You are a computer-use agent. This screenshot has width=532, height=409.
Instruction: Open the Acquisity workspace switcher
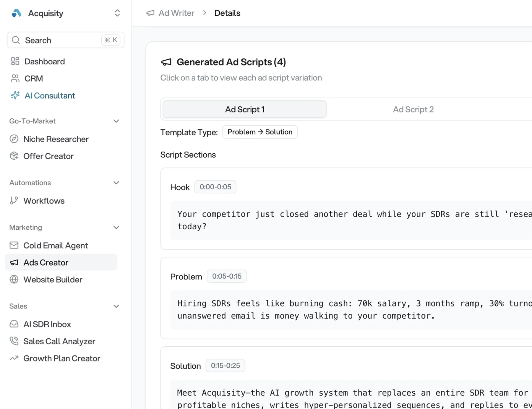coord(117,13)
